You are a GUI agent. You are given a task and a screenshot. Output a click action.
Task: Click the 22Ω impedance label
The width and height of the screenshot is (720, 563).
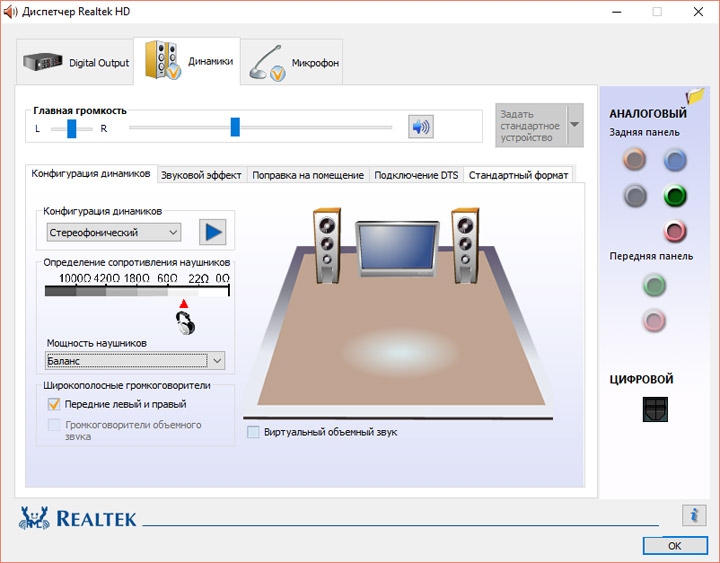point(198,278)
